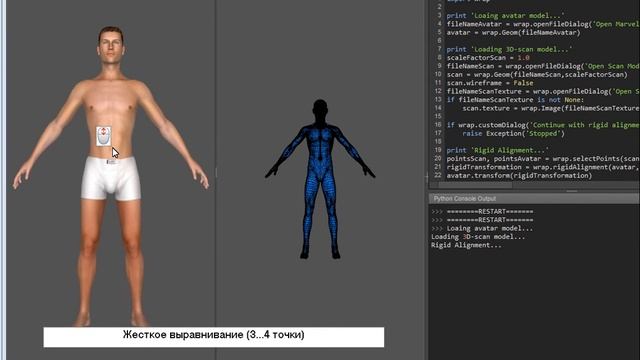Click console output 'Rigid Alignment...' line
640x360 pixels.
(466, 245)
